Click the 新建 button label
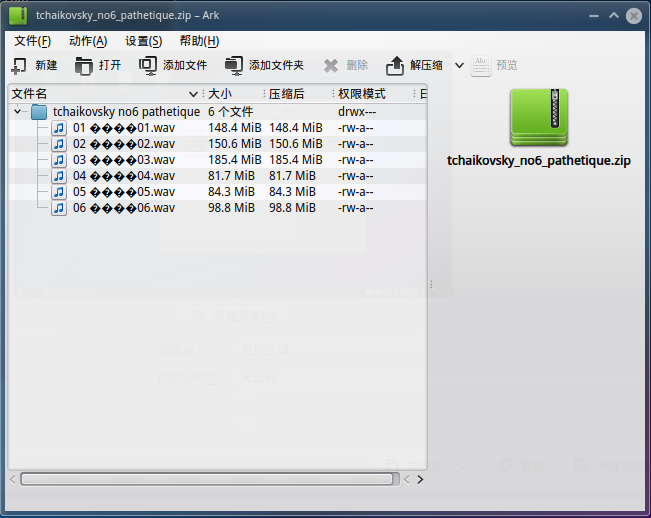Screen dimensions: 651x518 click(46, 66)
